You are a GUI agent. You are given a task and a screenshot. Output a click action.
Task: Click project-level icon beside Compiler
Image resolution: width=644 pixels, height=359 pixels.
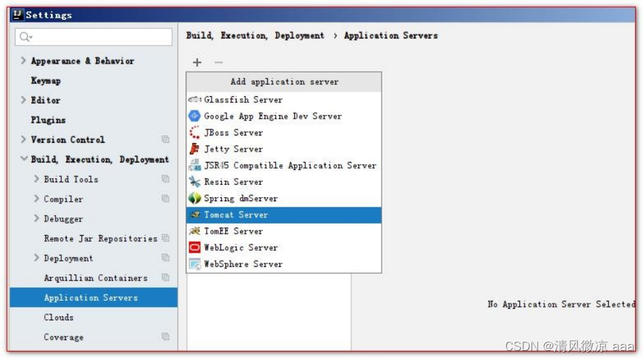click(165, 198)
